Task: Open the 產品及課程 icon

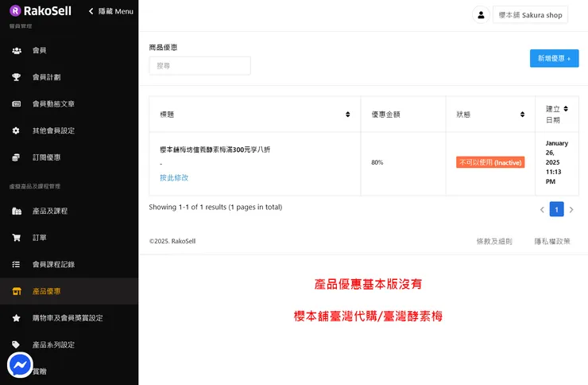Action: [x=17, y=211]
